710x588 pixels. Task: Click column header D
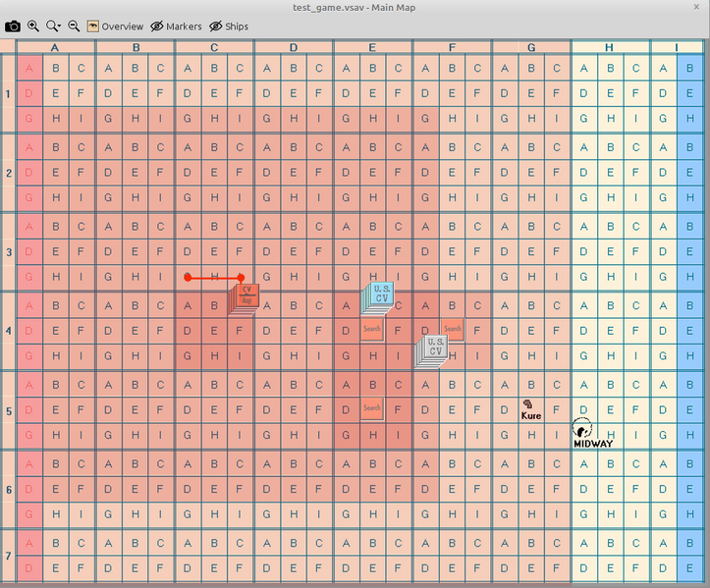[294, 47]
